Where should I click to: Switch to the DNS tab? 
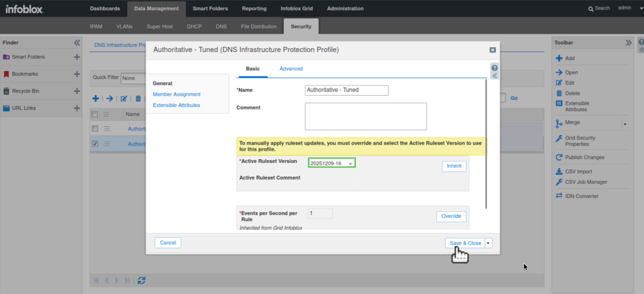pyautogui.click(x=221, y=26)
